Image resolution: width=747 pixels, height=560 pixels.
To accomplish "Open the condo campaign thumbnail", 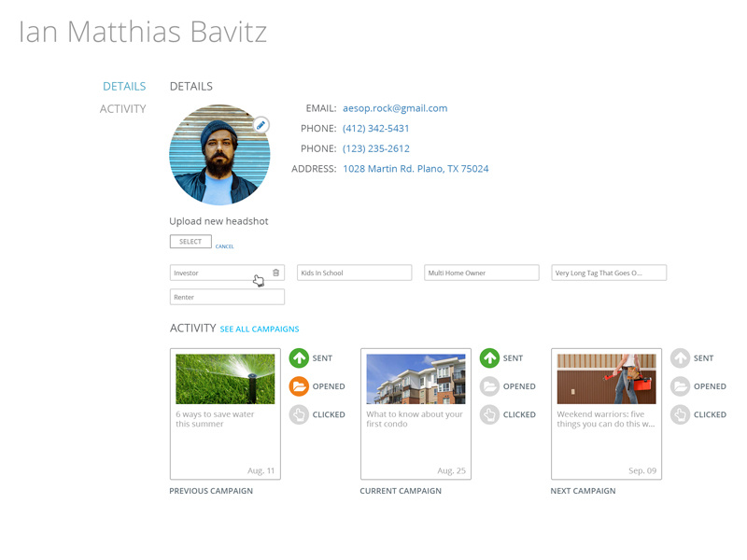I will coord(416,379).
